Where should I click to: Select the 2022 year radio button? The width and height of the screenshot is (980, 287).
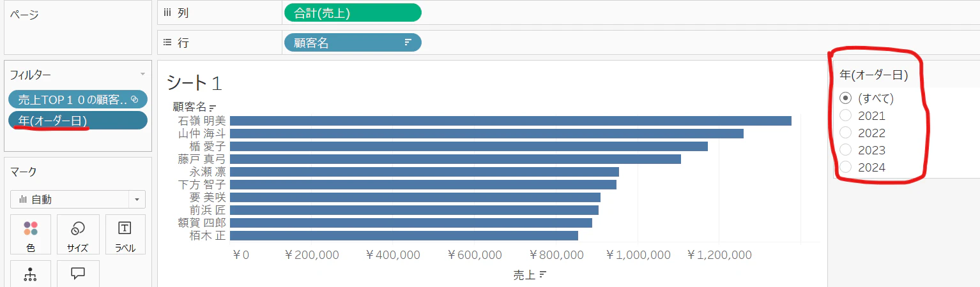click(845, 133)
